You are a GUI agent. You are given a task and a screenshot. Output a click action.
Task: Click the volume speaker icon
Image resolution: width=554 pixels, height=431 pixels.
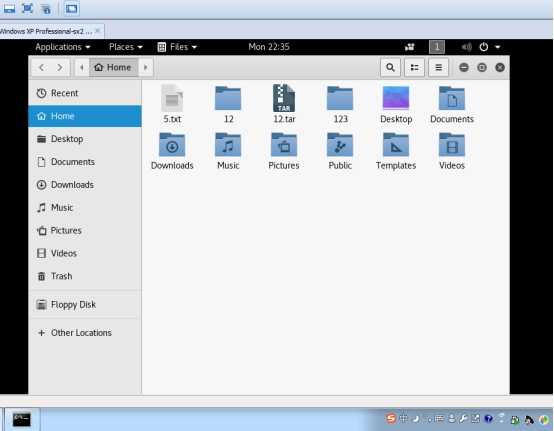tap(466, 47)
